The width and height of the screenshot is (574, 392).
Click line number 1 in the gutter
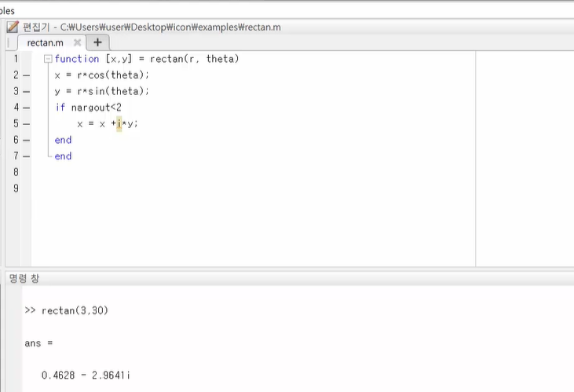[x=16, y=59]
